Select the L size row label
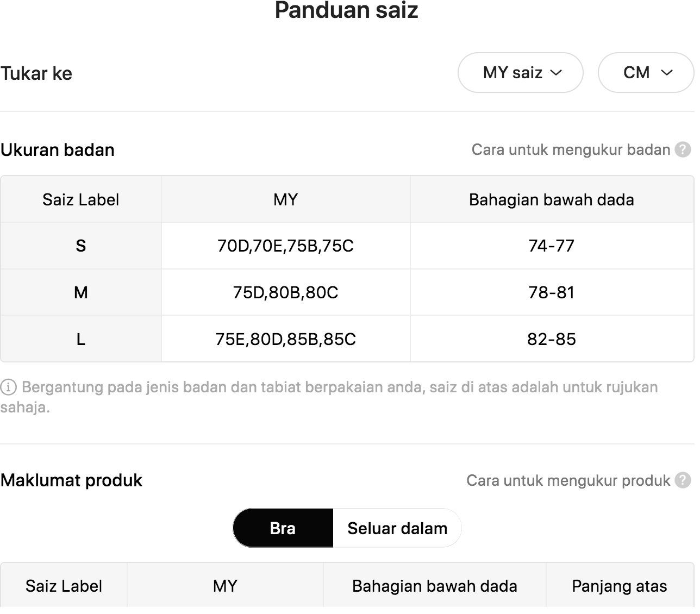 click(81, 339)
